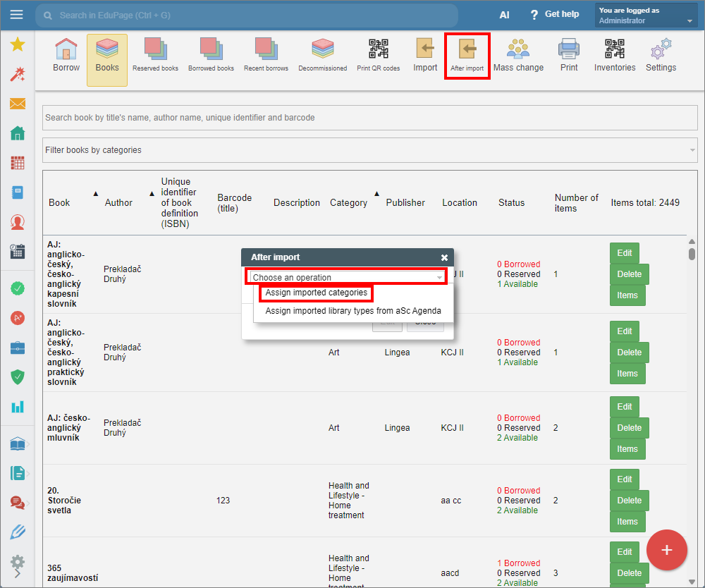Image resolution: width=705 pixels, height=588 pixels.
Task: Click Edit for 20. Storočie svetla
Action: click(x=624, y=479)
